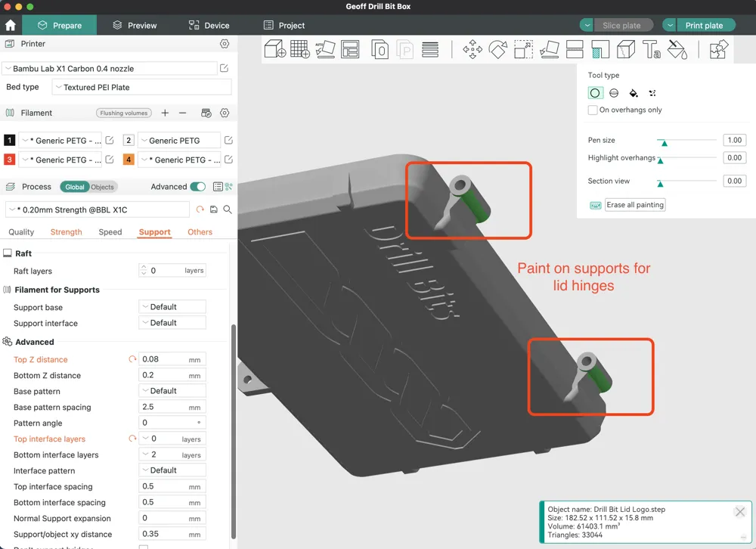Open the Support base filament dropdown
Screen dimensions: 756x549
(172, 307)
